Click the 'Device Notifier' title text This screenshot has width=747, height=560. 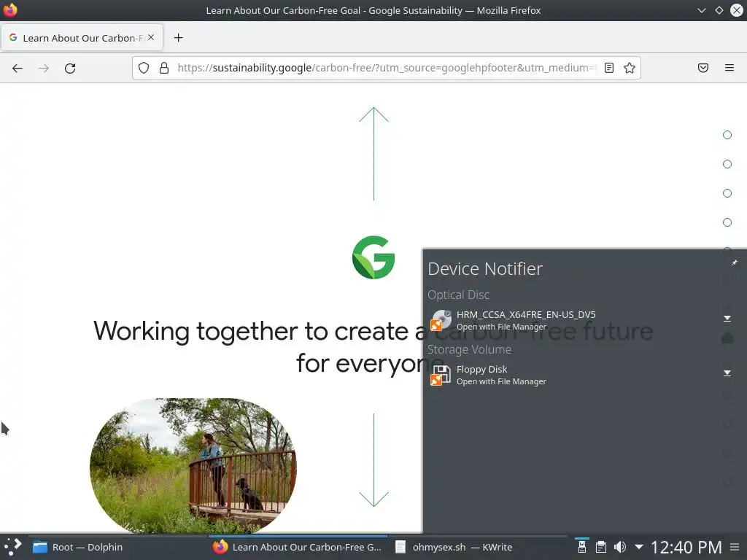coord(485,269)
